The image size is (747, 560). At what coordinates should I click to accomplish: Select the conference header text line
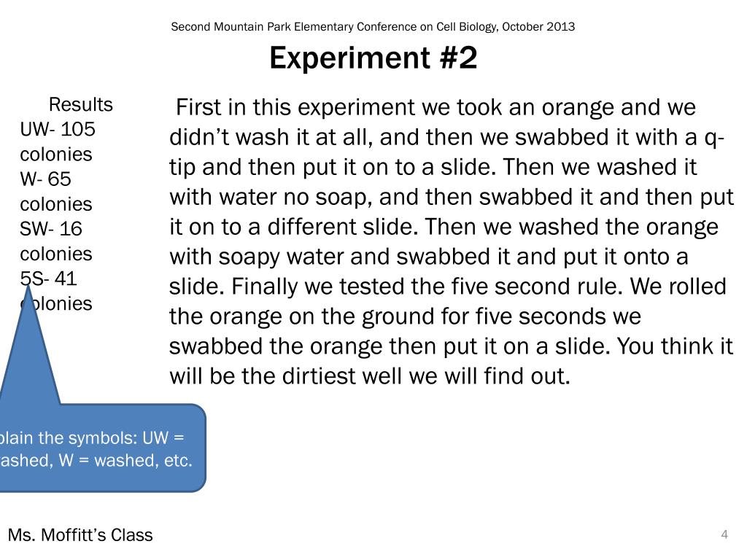click(373, 27)
